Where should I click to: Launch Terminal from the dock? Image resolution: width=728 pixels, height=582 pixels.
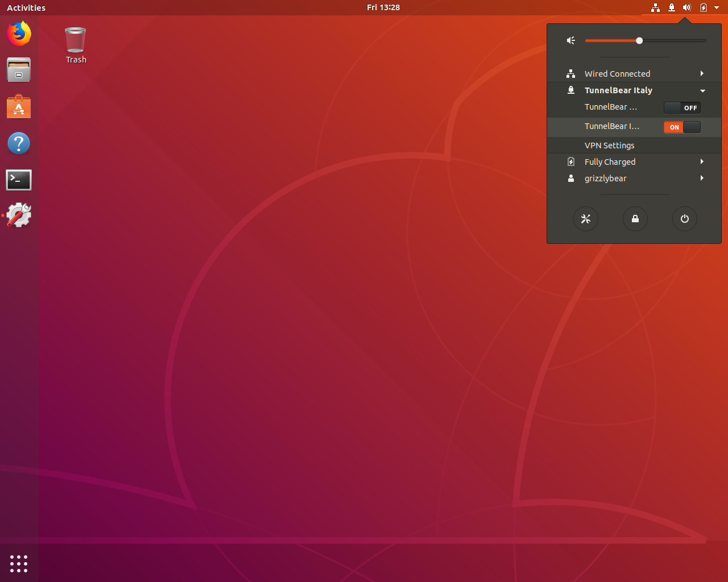pyautogui.click(x=19, y=180)
